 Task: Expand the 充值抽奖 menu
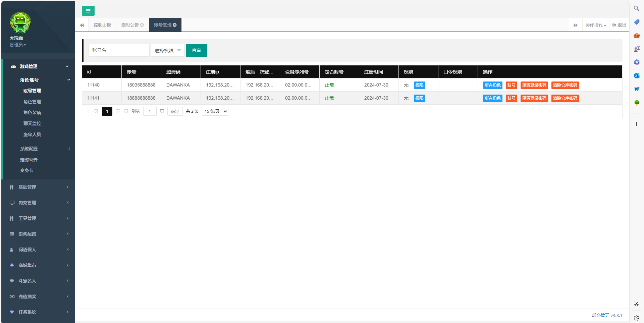(x=38, y=297)
